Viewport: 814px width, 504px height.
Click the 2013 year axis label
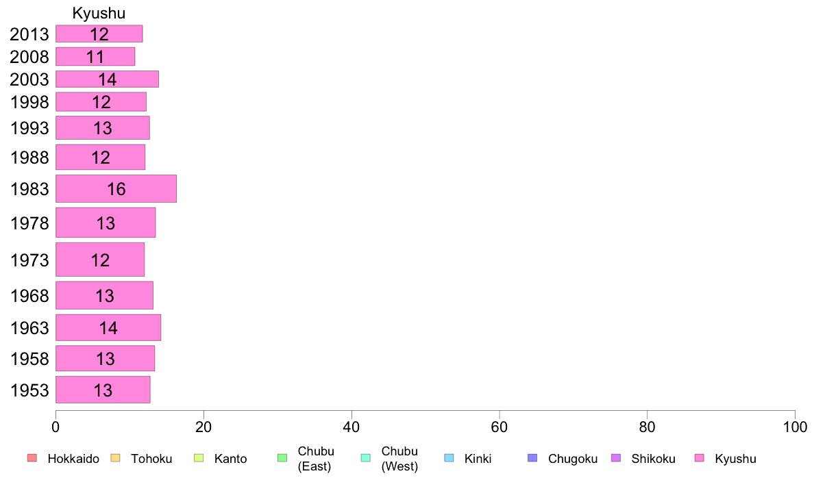pos(29,34)
